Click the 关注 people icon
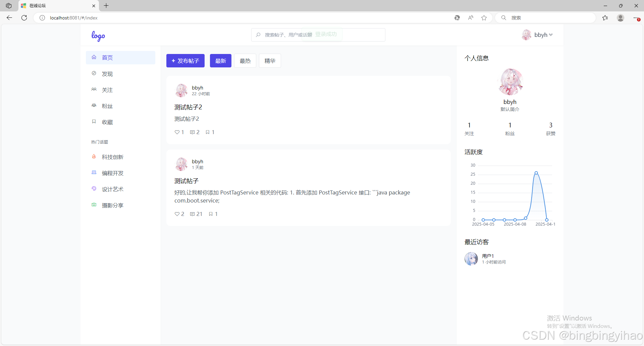 [94, 89]
